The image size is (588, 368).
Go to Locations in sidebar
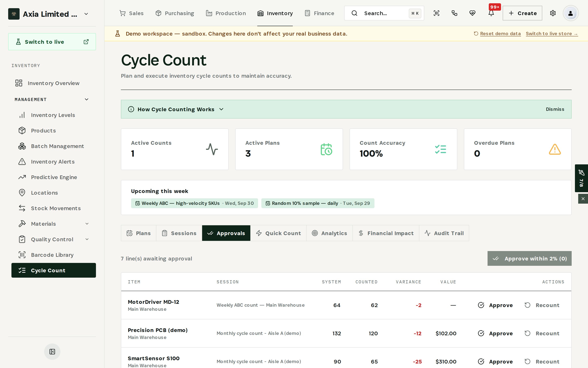pyautogui.click(x=53, y=193)
